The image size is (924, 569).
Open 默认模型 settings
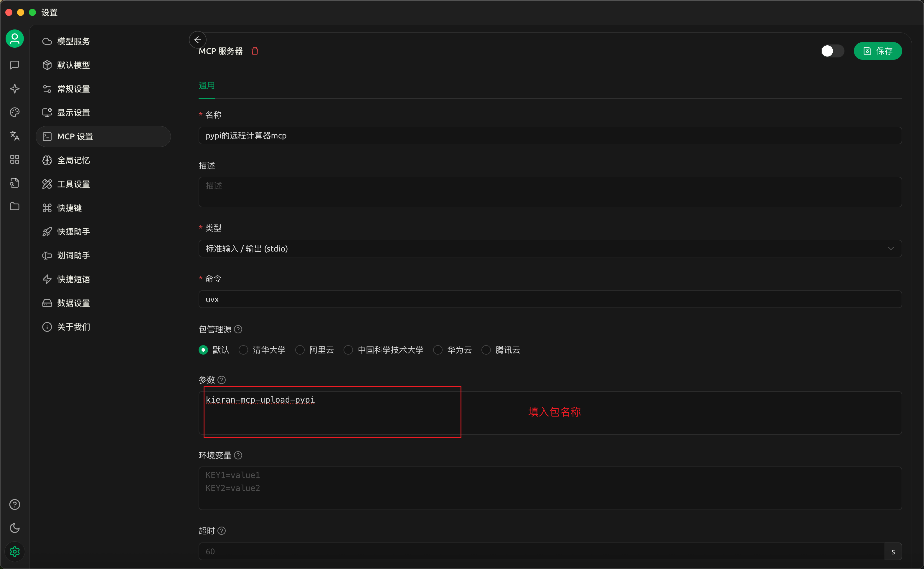(103, 65)
